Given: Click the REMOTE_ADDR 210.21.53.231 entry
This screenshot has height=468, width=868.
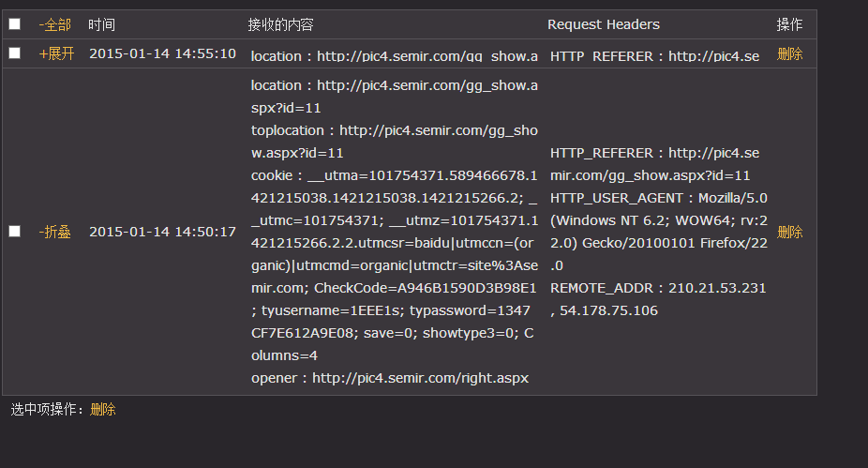Looking at the screenshot, I should point(658,299).
